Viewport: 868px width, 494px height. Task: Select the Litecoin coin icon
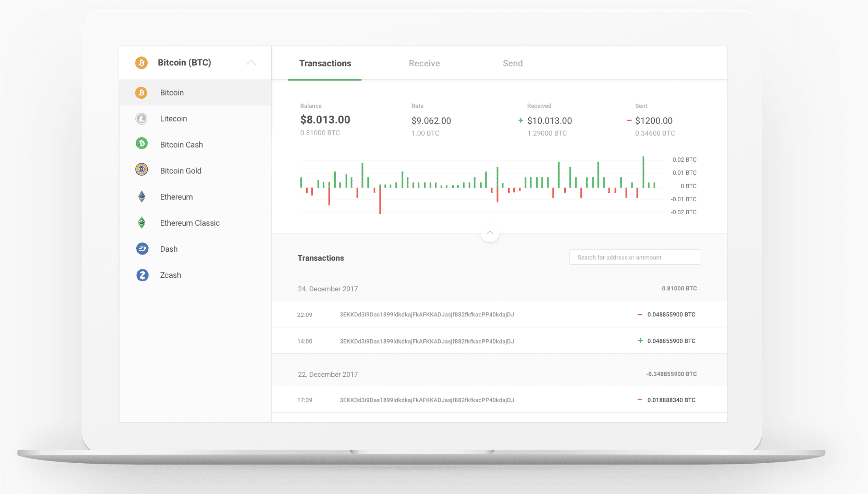point(141,119)
